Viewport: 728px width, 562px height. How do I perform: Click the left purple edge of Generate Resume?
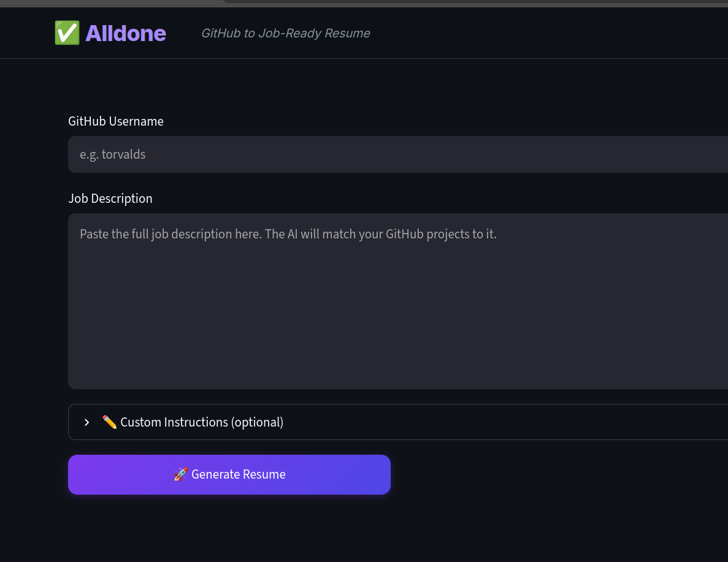point(75,475)
